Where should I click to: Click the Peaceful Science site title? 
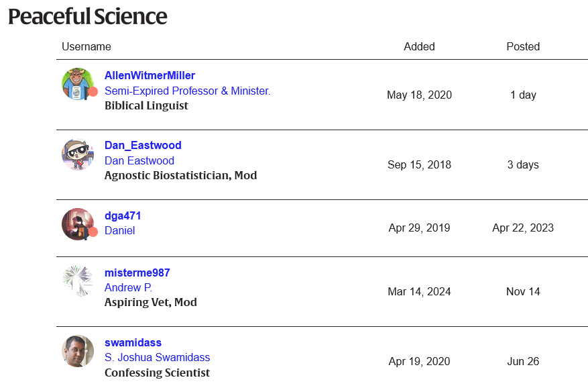tap(88, 17)
